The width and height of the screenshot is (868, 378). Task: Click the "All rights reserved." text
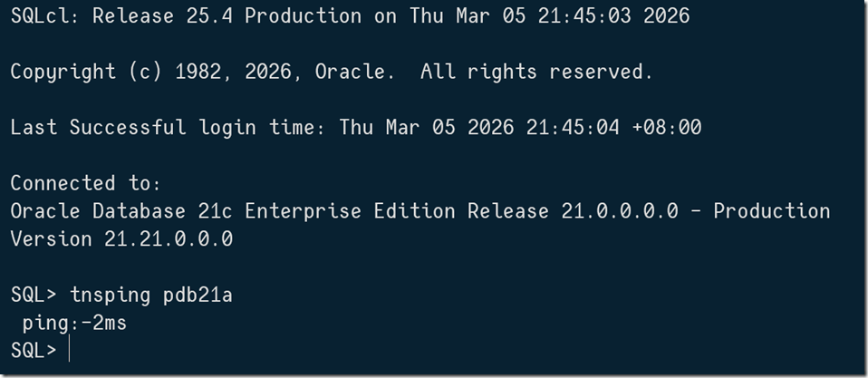pos(536,72)
